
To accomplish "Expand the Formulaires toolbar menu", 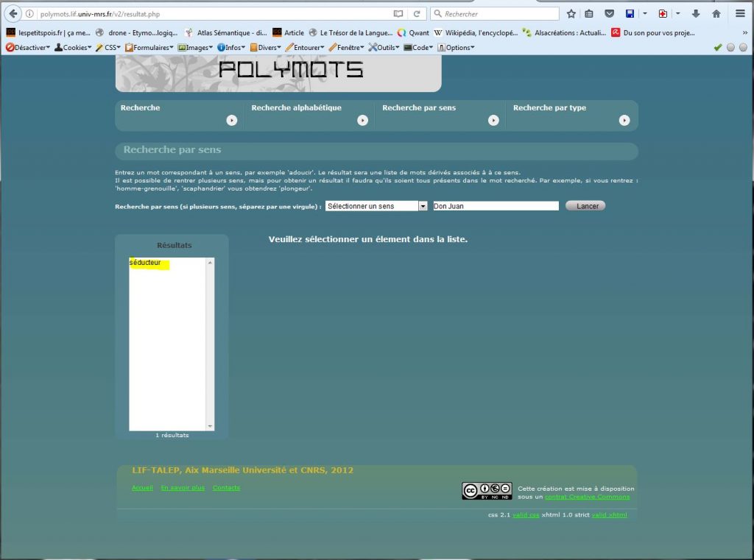I will coord(150,47).
